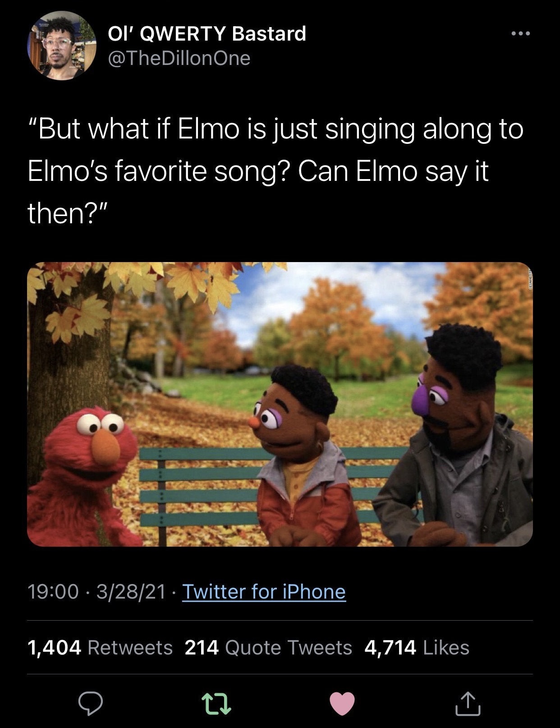560x728 pixels.
Task: Click the 19:00 timestamp
Action: [x=53, y=592]
